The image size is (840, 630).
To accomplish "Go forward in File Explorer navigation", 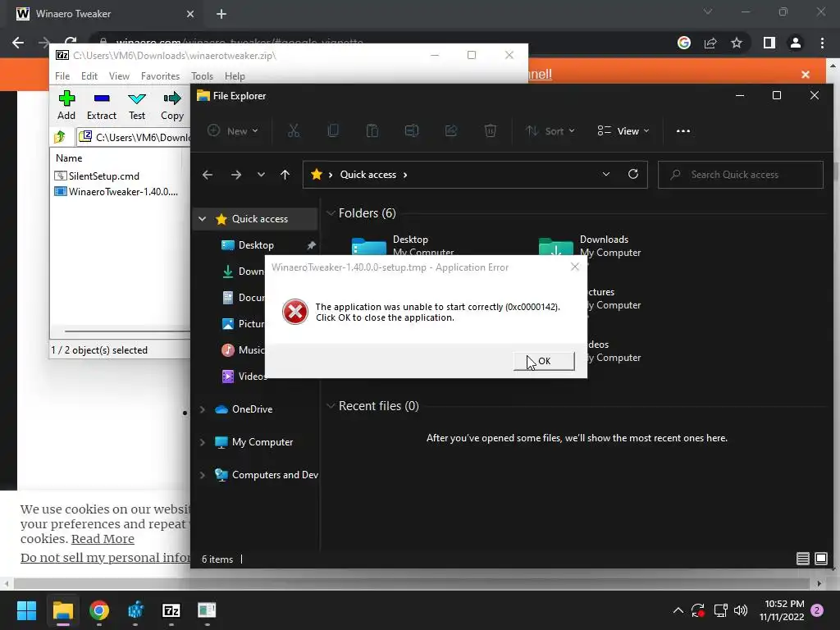I will click(236, 175).
